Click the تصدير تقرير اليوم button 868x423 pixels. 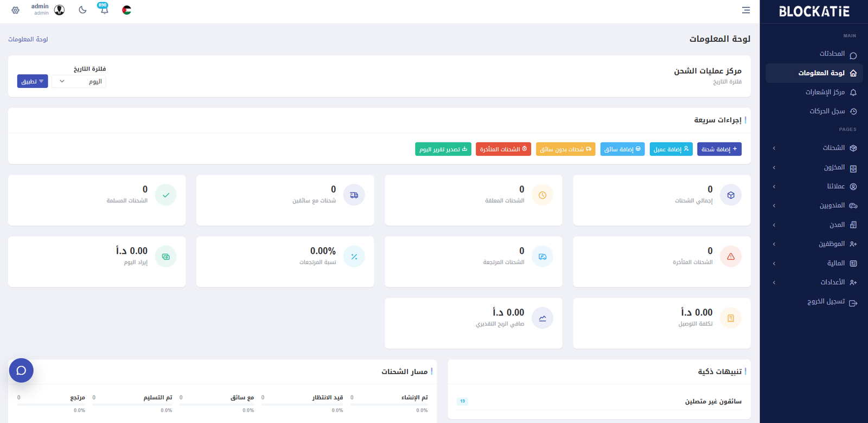pos(443,149)
